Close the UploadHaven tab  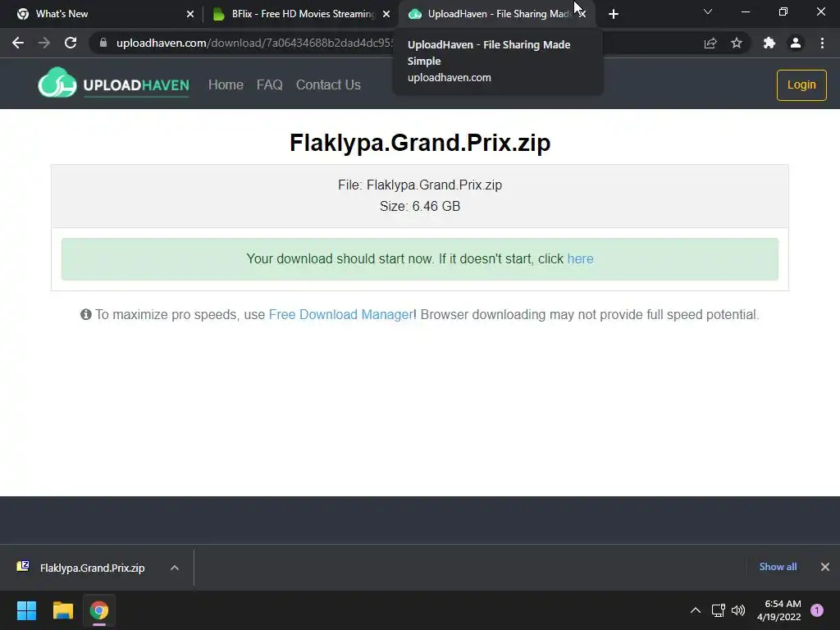[582, 14]
